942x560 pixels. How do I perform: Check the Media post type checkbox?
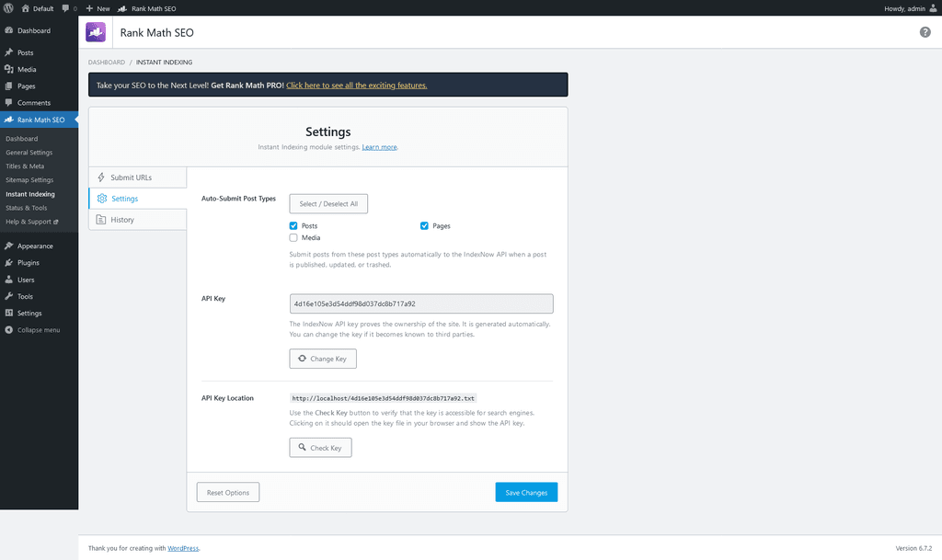[x=293, y=237]
